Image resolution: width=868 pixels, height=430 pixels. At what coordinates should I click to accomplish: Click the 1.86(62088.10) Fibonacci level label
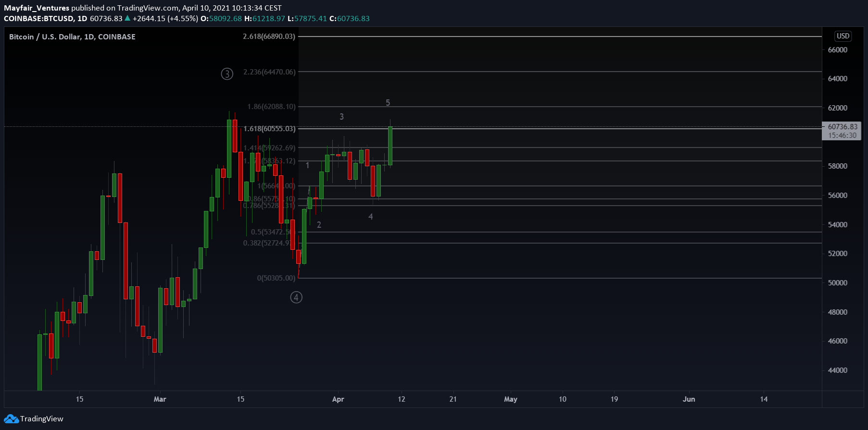(x=271, y=107)
